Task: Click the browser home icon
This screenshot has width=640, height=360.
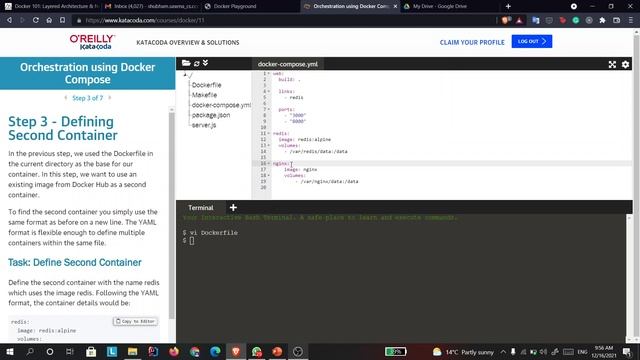Action: click(49, 20)
